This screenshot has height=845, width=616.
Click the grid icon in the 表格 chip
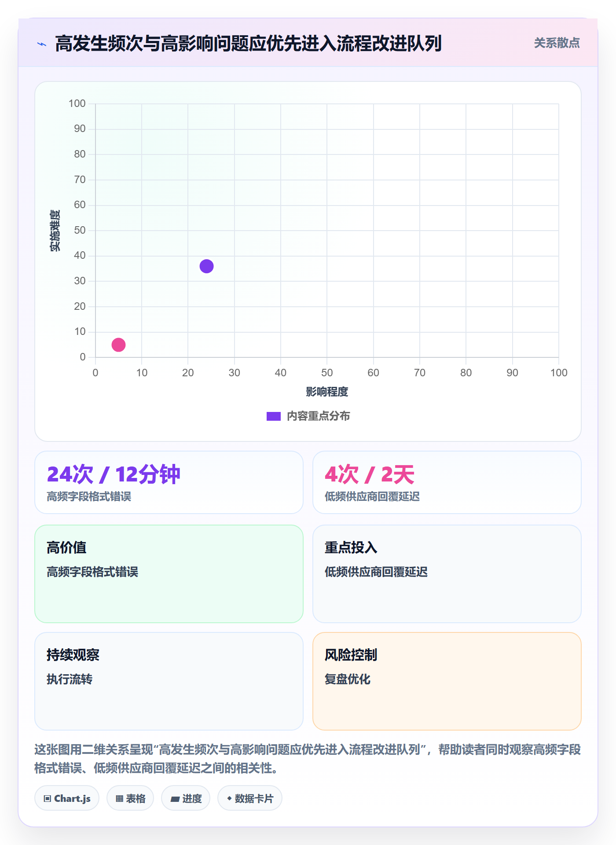[x=120, y=799]
